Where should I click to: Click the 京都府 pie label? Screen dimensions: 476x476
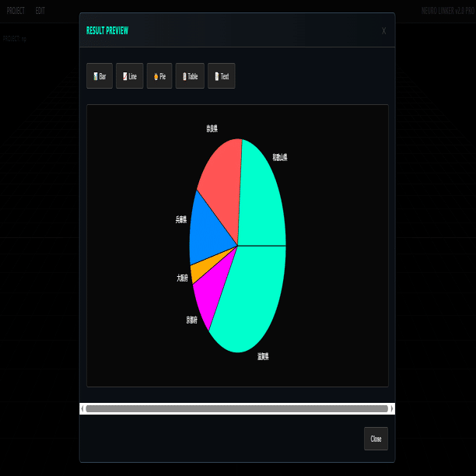[x=191, y=320]
